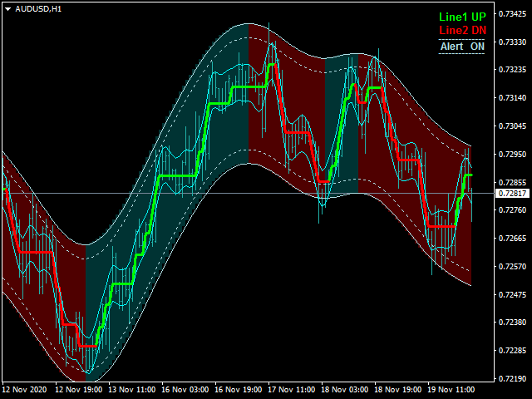Click the 0.73330 price level
This screenshot has width=532, height=399.
pyautogui.click(x=512, y=42)
